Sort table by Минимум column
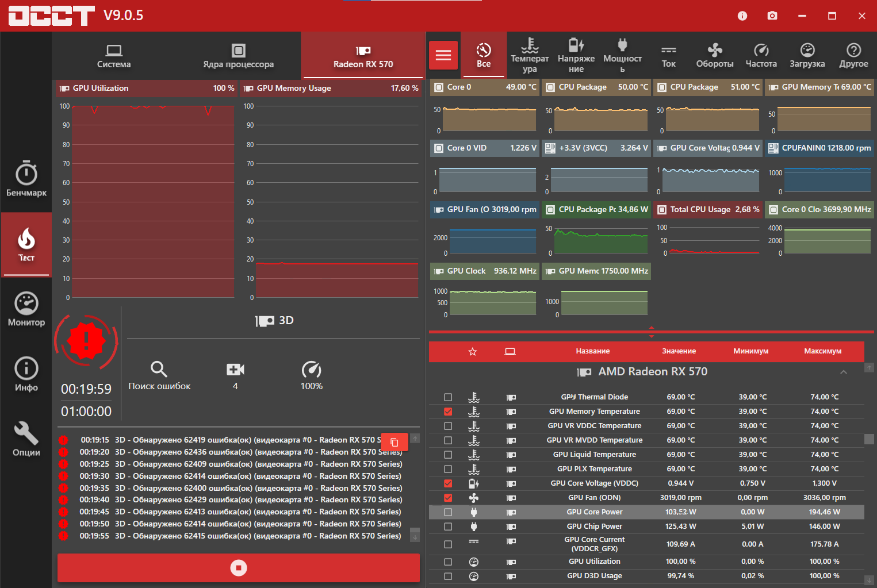 [x=750, y=351]
